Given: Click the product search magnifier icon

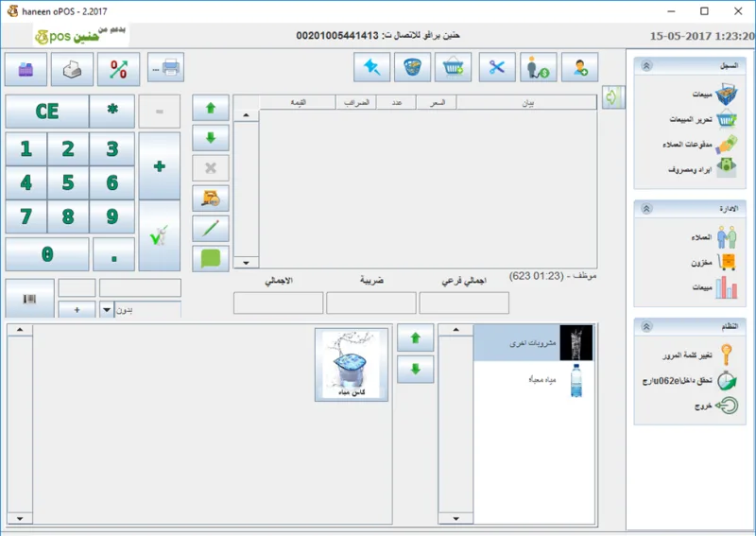Looking at the screenshot, I should coord(211,199).
